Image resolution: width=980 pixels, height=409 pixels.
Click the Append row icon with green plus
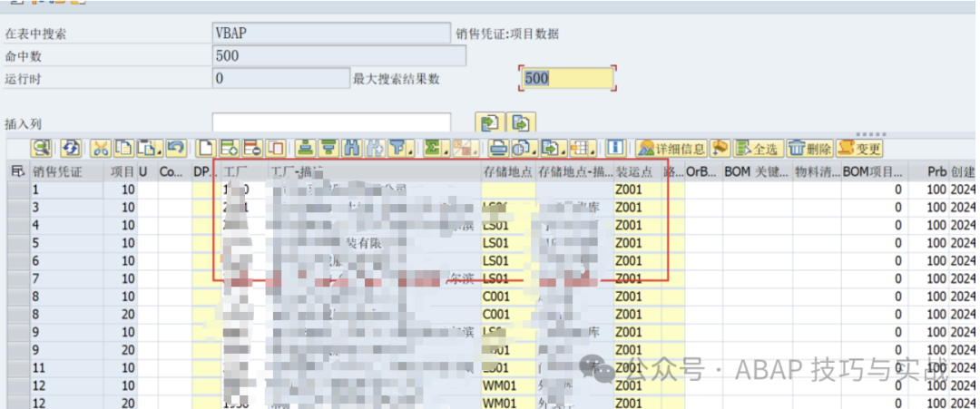pyautogui.click(x=229, y=148)
